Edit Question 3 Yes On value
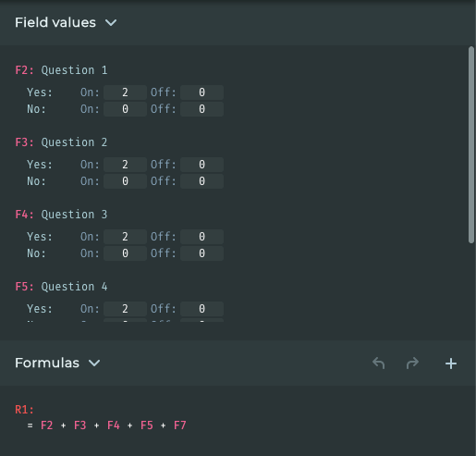Image resolution: width=476 pixels, height=456 pixels. click(125, 237)
